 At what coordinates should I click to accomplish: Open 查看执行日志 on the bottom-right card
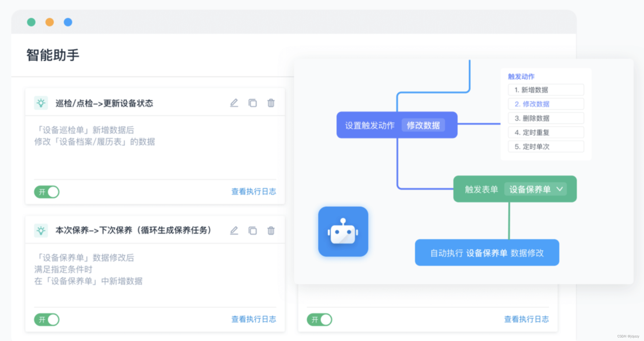click(x=526, y=319)
